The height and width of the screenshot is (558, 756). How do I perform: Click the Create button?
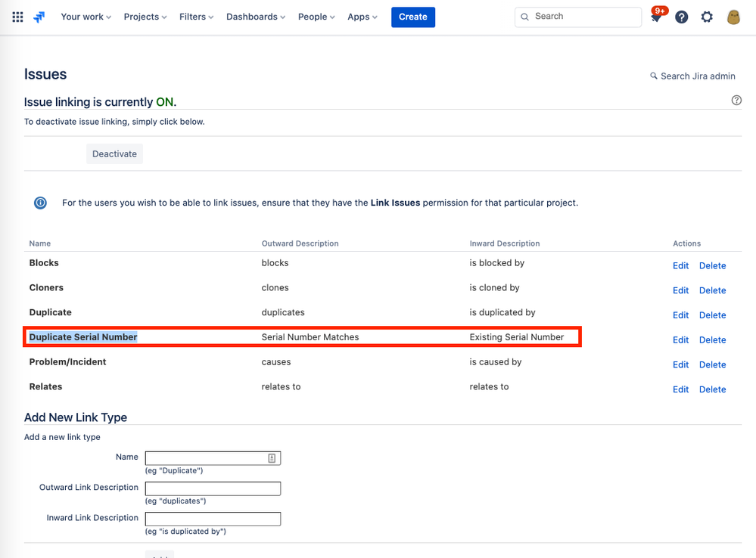point(413,17)
